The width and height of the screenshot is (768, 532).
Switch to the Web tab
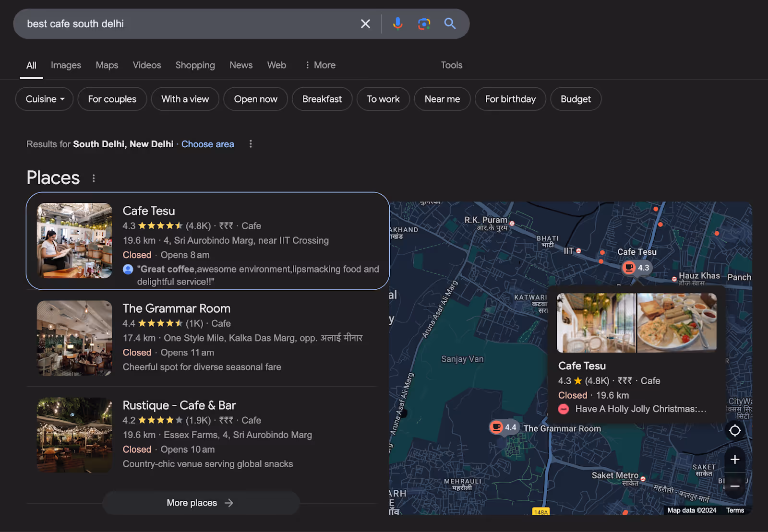[276, 65]
